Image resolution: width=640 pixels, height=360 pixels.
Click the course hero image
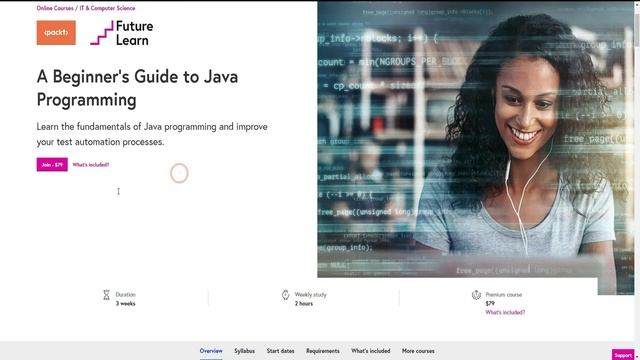(x=476, y=147)
